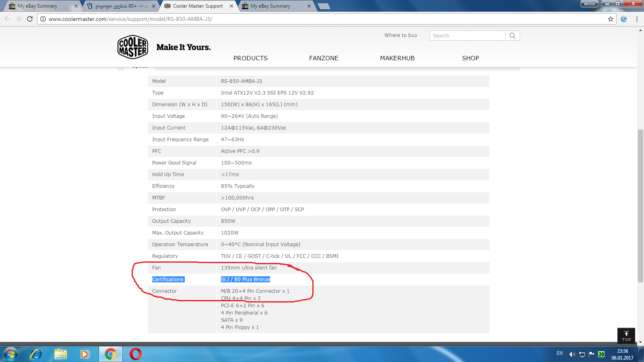Click in the Search input field
Screen dimensions: 644x362
click(467, 36)
